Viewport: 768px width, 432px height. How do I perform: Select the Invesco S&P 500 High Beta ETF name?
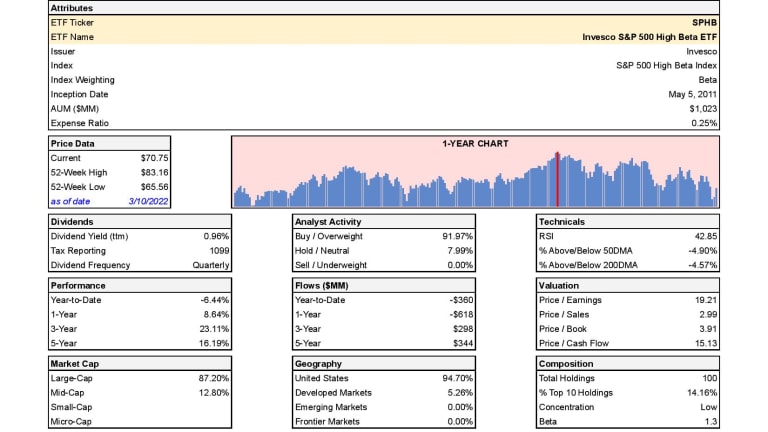[x=649, y=37]
